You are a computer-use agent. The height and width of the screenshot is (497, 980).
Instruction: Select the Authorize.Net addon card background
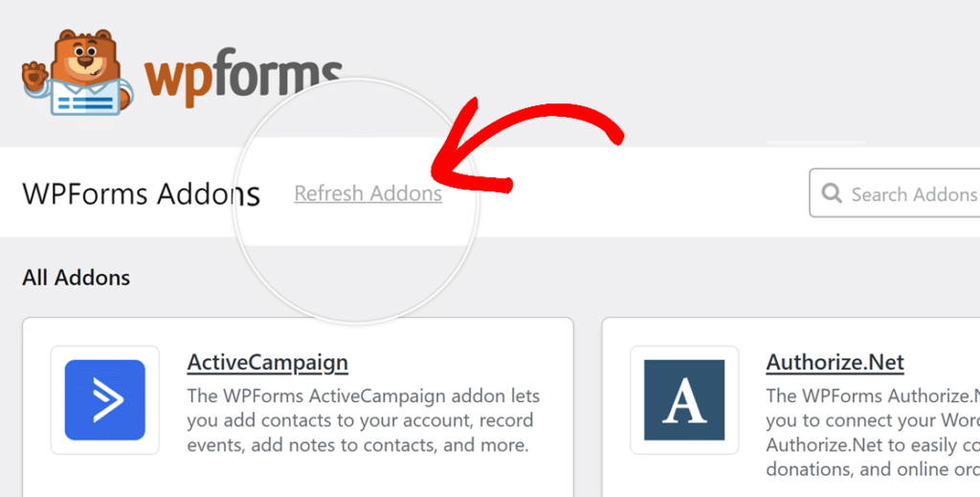click(791, 408)
